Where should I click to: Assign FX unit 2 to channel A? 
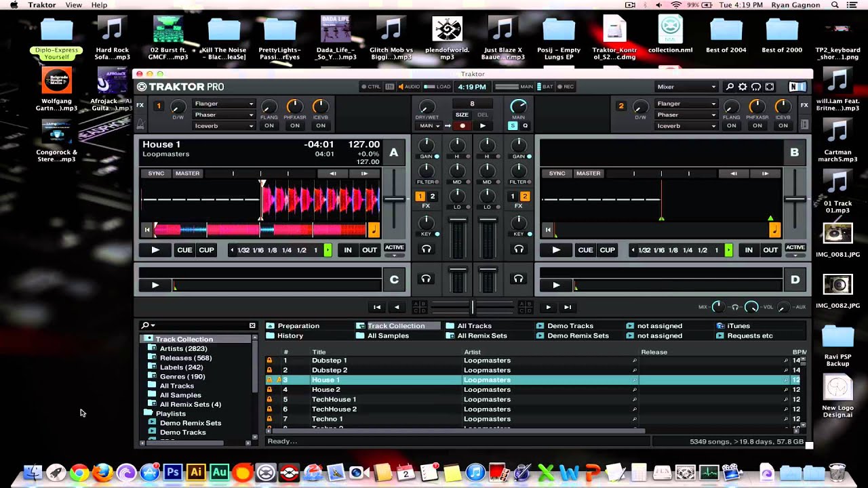(433, 197)
